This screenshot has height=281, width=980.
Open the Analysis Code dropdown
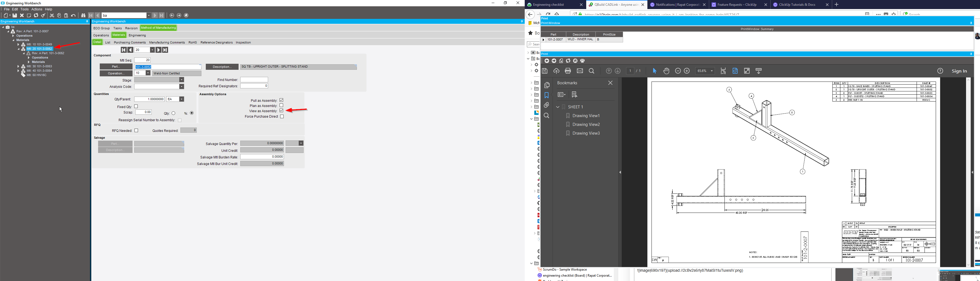[x=181, y=87]
